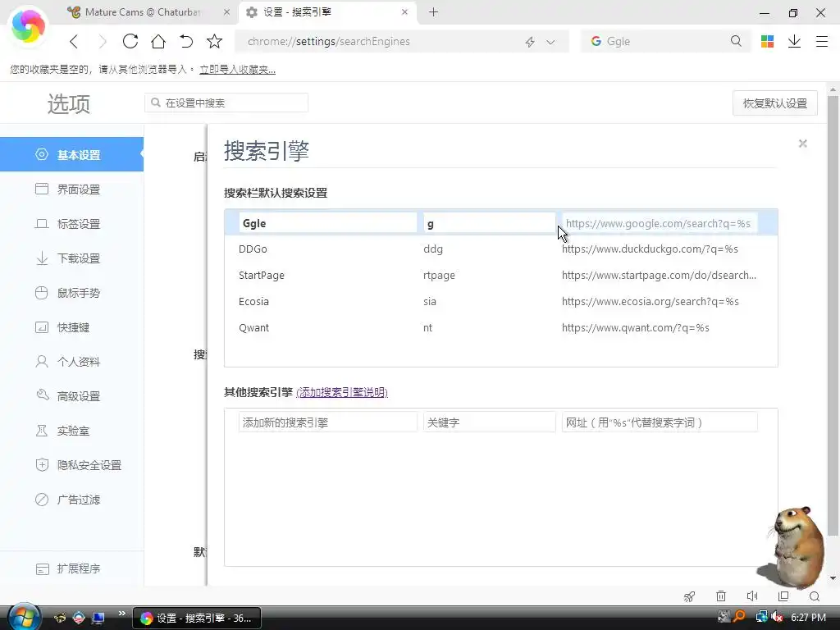Click the lightning speed mode icon
The width and height of the screenshot is (840, 630).
tap(530, 42)
